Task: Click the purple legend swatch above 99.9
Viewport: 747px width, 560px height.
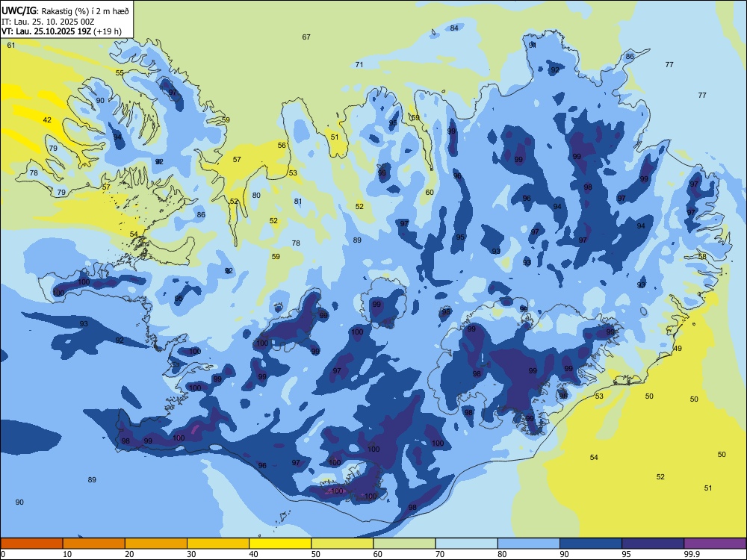Action: point(715,544)
